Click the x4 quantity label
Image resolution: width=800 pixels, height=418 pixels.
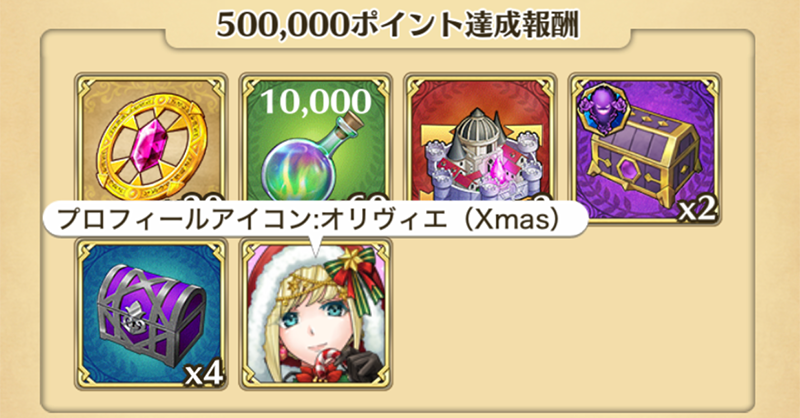coord(204,376)
